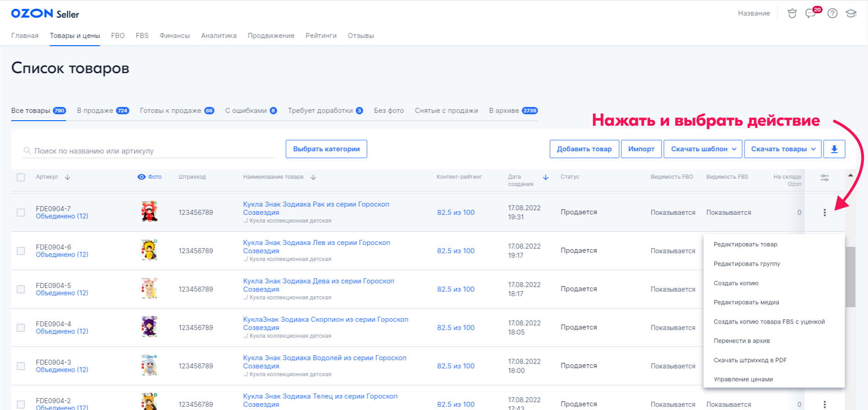Viewport: 868px width, 410px height.
Task: Click the crown premium icon in header
Action: [x=792, y=13]
